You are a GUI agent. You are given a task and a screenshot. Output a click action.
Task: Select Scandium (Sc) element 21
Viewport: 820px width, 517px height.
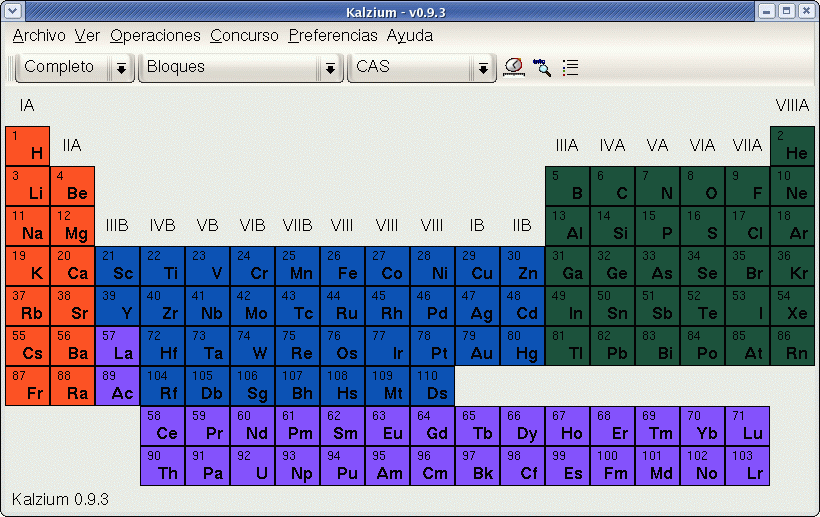(x=118, y=266)
